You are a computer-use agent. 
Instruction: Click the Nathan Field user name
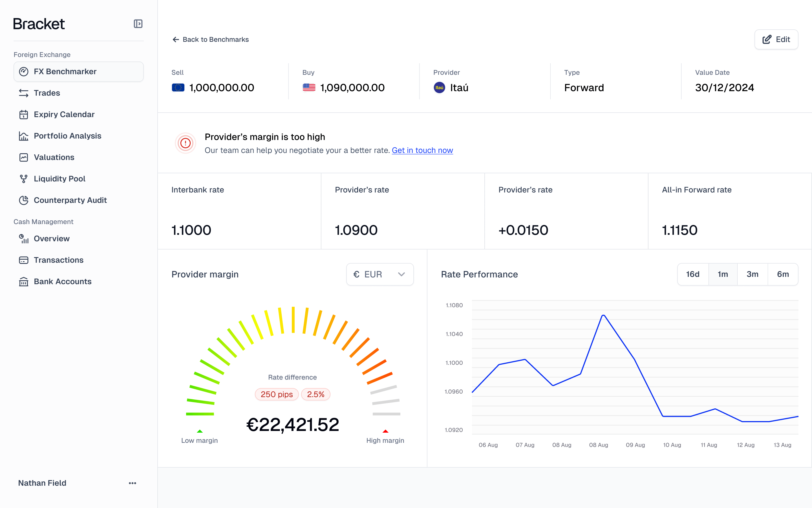(42, 483)
